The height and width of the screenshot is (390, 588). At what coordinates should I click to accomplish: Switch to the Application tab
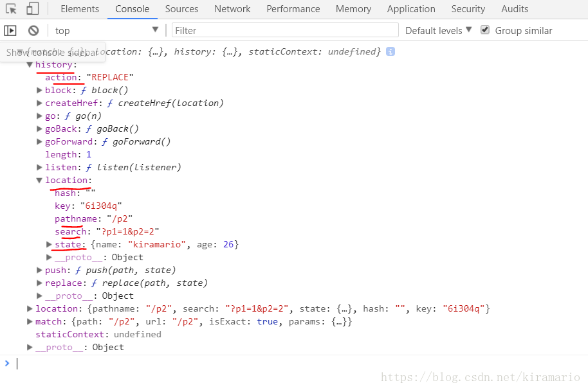(x=411, y=9)
